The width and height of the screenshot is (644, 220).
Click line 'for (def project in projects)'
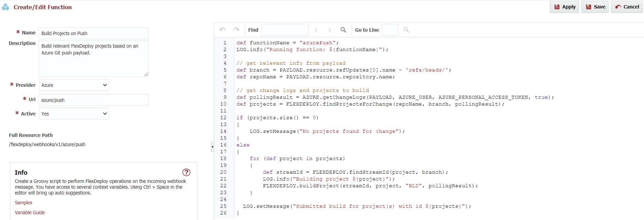coord(297,158)
